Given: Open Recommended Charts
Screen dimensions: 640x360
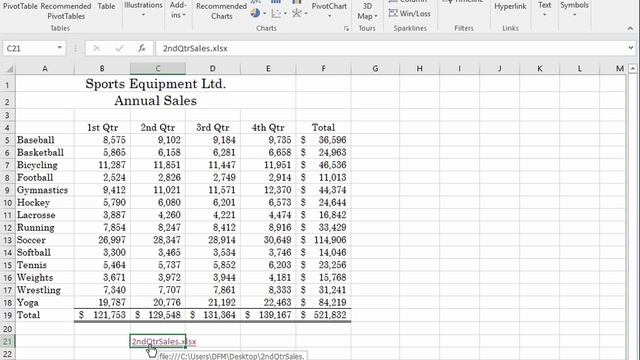Looking at the screenshot, I should coord(221,11).
